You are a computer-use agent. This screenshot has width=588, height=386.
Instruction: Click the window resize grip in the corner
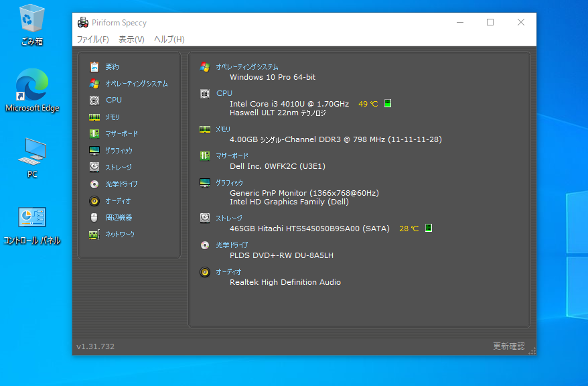tap(532, 350)
